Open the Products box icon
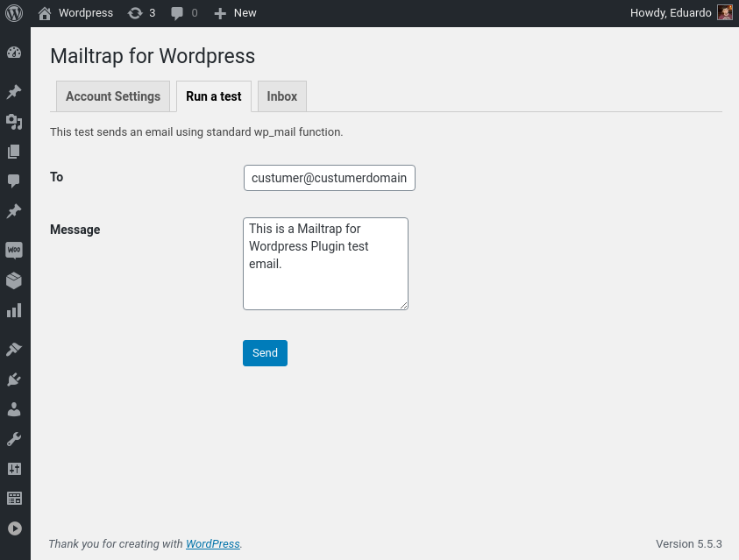Screen dimensions: 739x560 [x=14, y=280]
